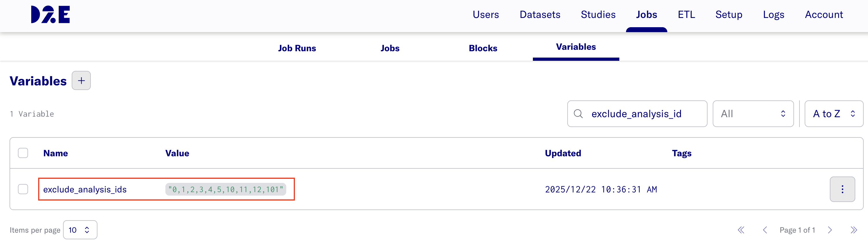Jump to the last page

click(x=854, y=230)
